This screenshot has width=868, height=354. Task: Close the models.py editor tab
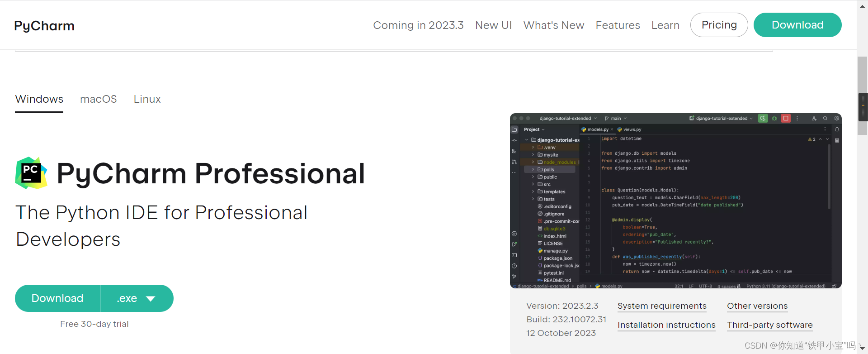point(612,129)
